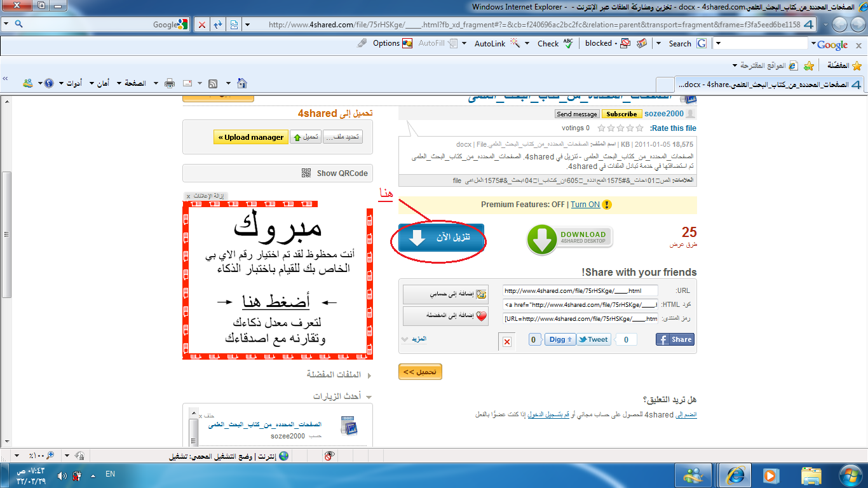Click the empty new tab button
The image size is (868, 488).
tap(665, 85)
